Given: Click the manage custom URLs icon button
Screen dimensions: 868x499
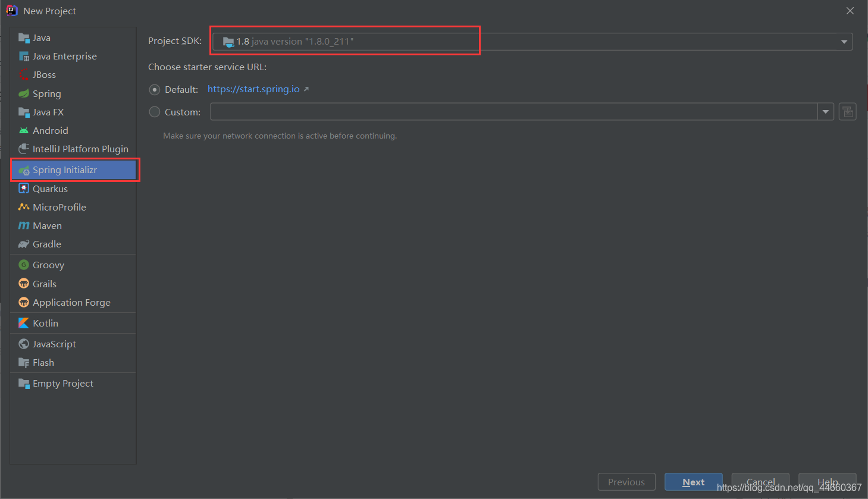Looking at the screenshot, I should (x=848, y=111).
